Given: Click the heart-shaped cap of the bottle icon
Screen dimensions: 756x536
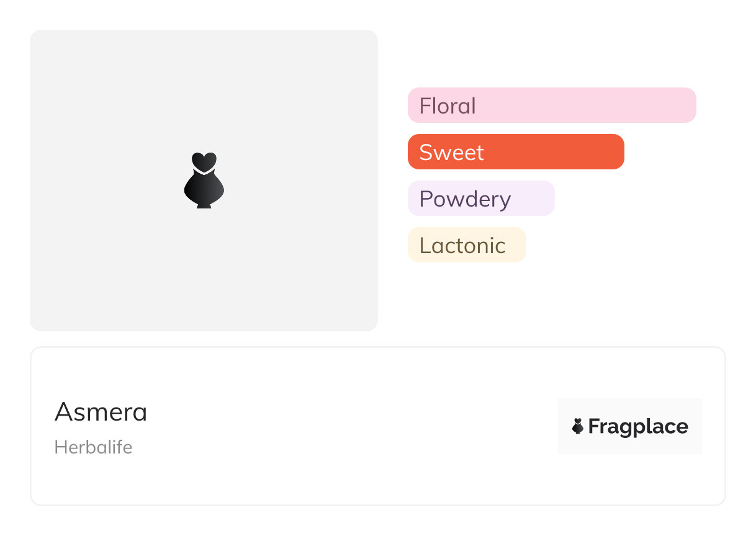Looking at the screenshot, I should (204, 161).
